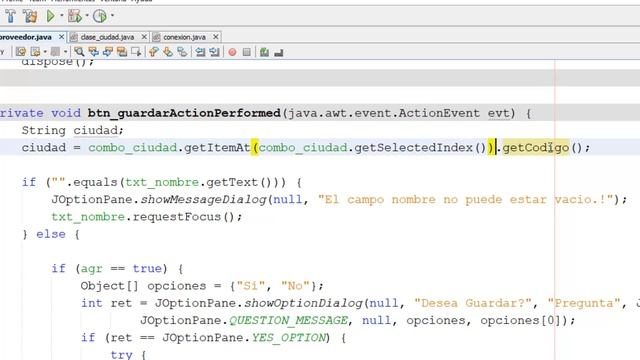This screenshot has height=360, width=640.
Task: Toggle Rectangular Selection mode
Action: pos(136,52)
